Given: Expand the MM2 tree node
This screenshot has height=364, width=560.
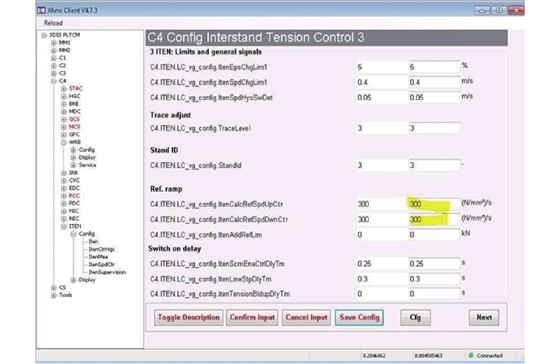Looking at the screenshot, I should 54,50.
